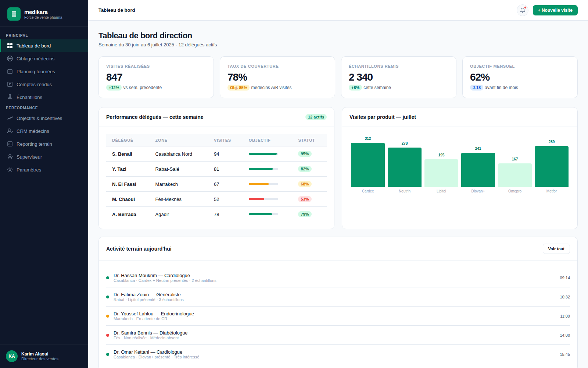
Task: Open CRM médecins icon
Action: coord(10,131)
